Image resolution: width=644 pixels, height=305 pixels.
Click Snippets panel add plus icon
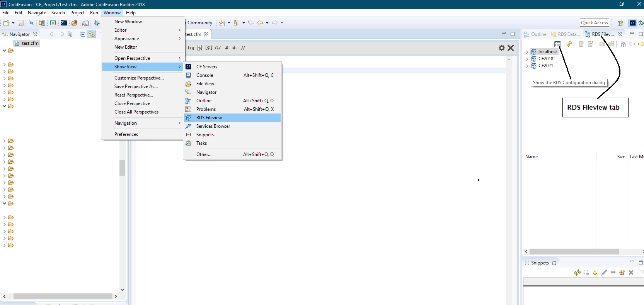pos(595,273)
